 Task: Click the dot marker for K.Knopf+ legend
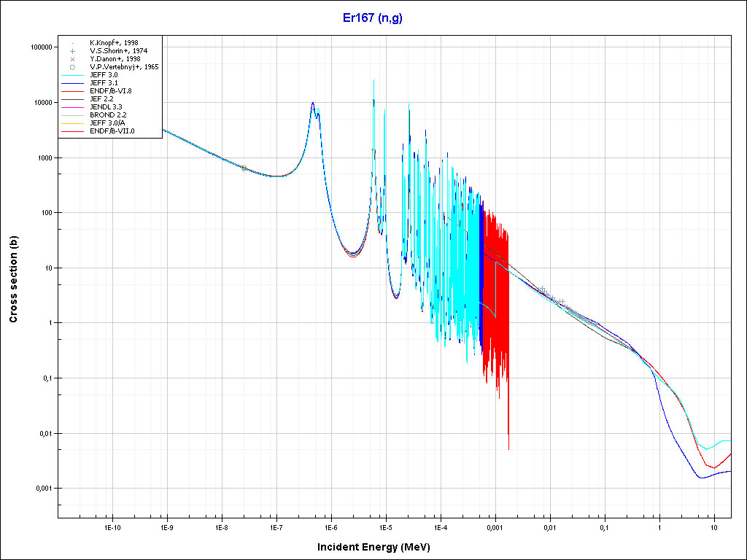pos(73,43)
